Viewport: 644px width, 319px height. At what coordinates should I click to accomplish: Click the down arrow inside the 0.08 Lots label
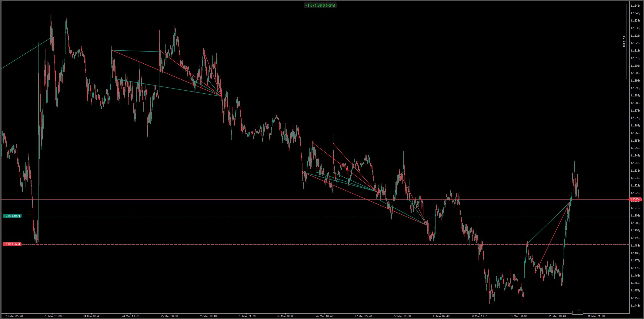click(x=19, y=244)
